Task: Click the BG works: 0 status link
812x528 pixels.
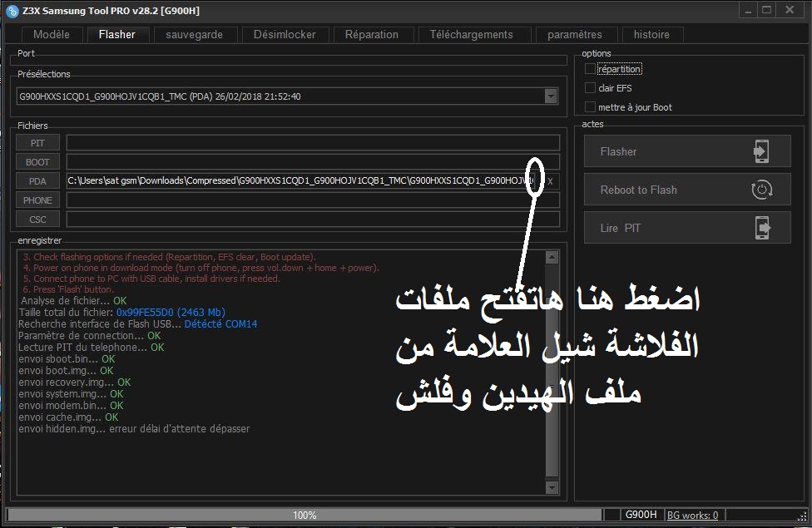Action: coord(692,515)
